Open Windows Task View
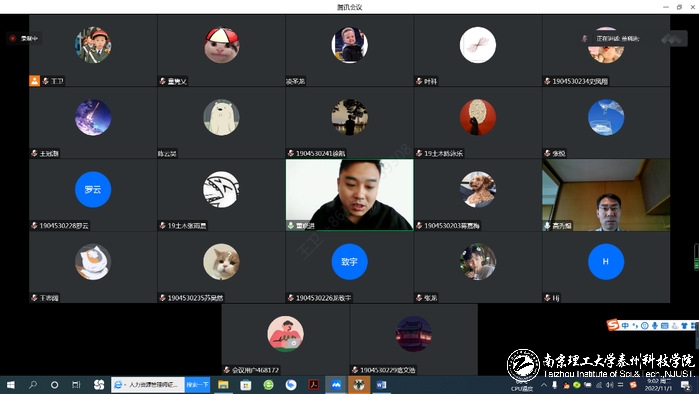699x394 pixels. pos(76,385)
